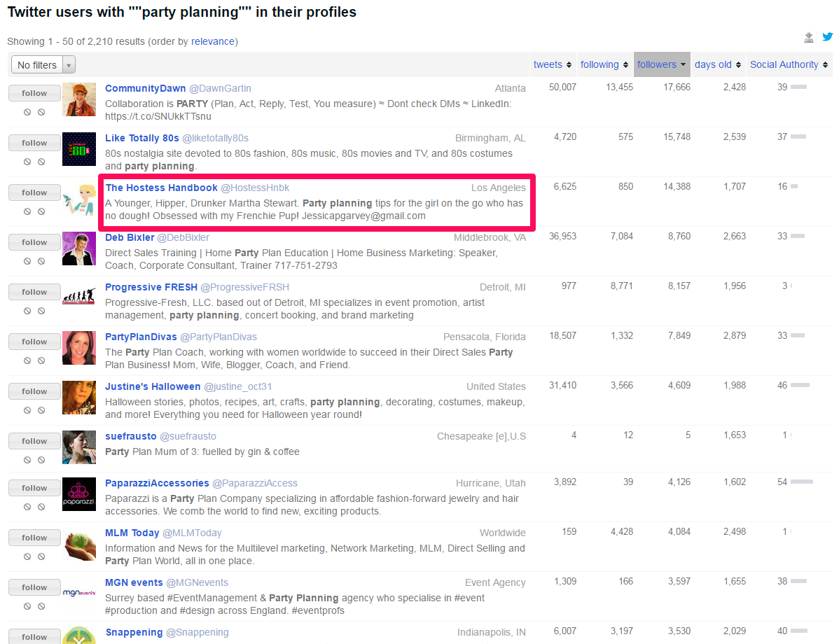The image size is (839, 644).
Task: Click right circle-slash icon in Hostess Handbook row
Action: tap(41, 211)
